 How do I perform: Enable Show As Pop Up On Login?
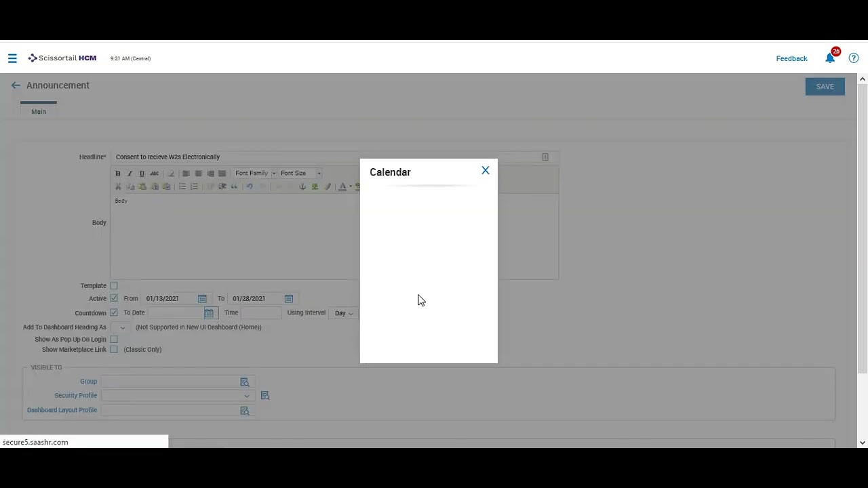114,340
